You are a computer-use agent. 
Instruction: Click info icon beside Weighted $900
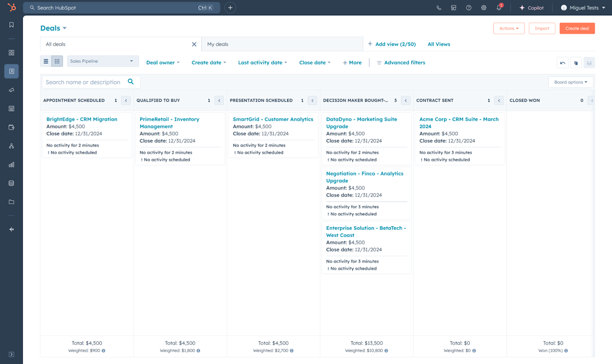pyautogui.click(x=104, y=350)
